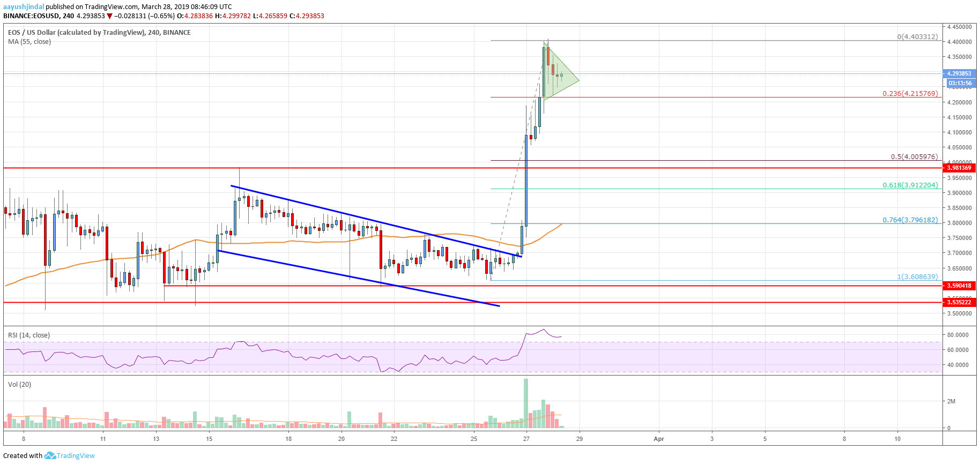Click Fibonacci level 0(4.403312) label
The height and width of the screenshot is (465, 980).
(918, 37)
